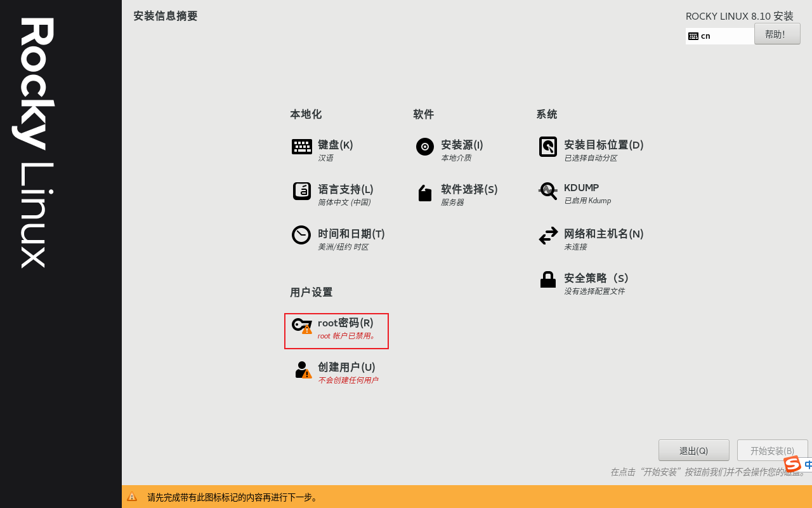Image resolution: width=812 pixels, height=508 pixels.
Task: Click the 汉语 keyboard status text
Action: (325, 158)
